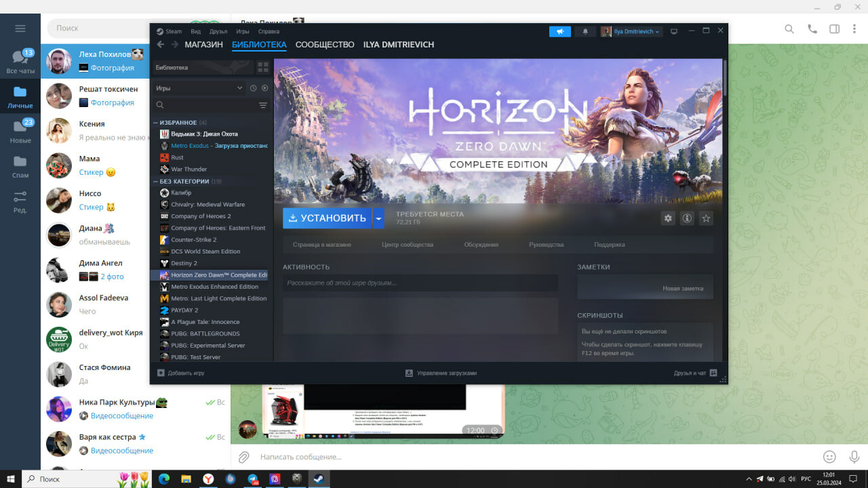
Task: Open Telegram chat more options menu
Action: (854, 29)
